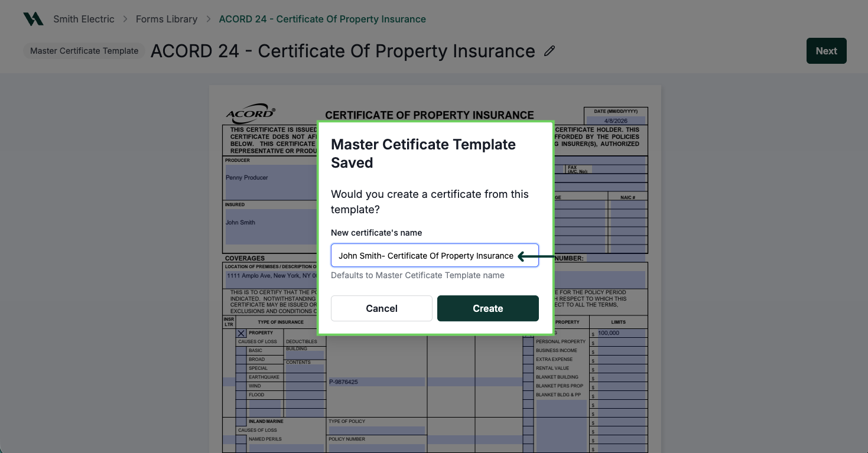Check the BLANKET PERS PROP box

[528, 386]
